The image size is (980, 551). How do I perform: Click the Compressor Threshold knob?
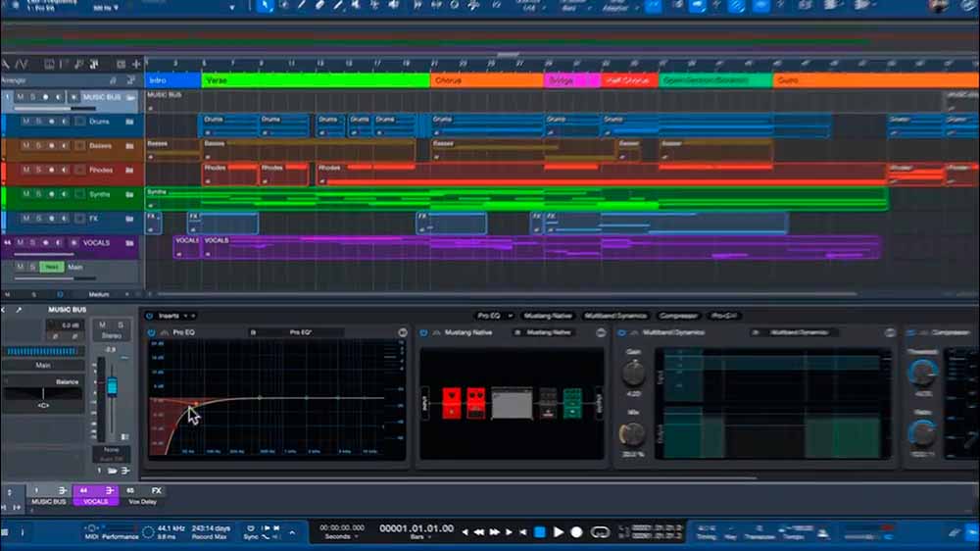click(x=922, y=373)
